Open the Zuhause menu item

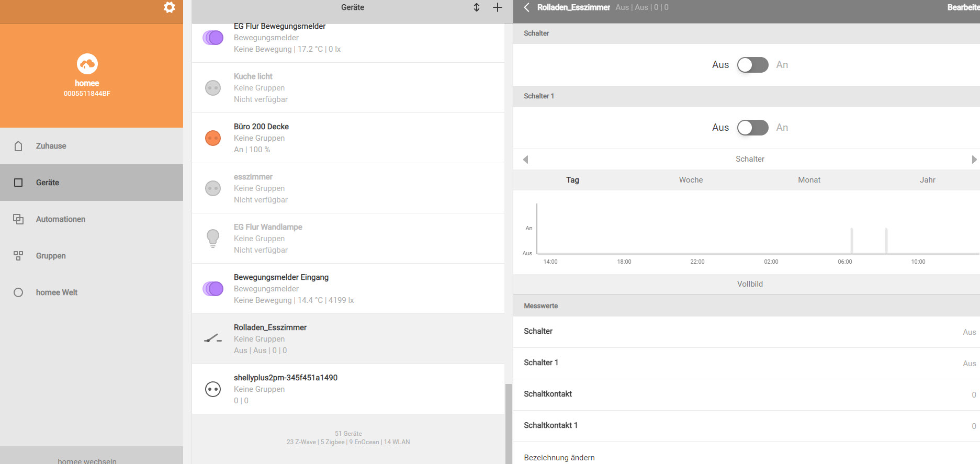click(92, 146)
